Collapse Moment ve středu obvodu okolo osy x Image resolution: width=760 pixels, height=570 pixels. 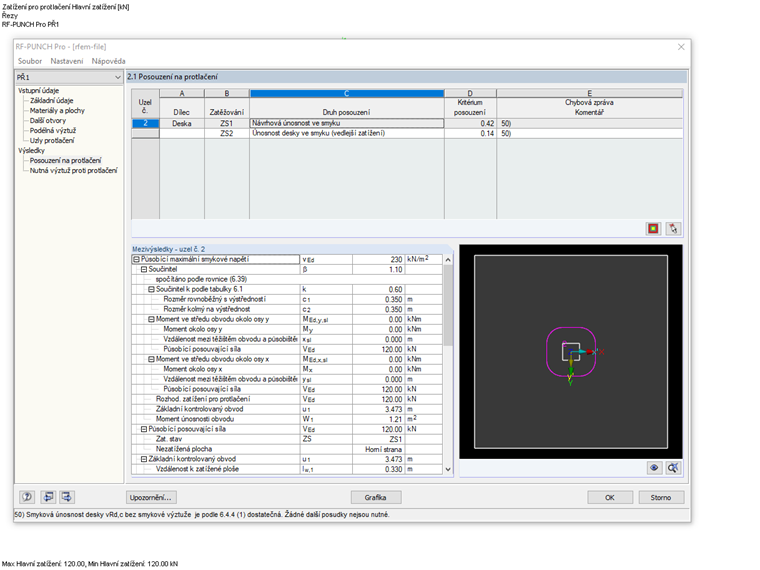(151, 359)
